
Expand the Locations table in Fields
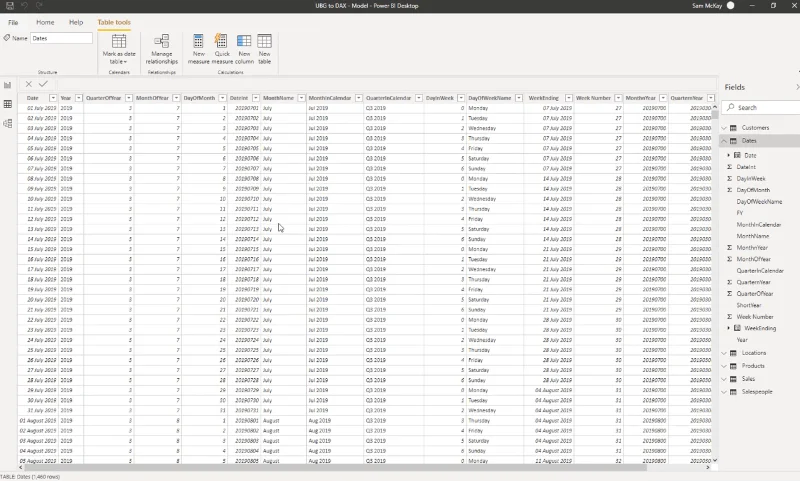point(724,353)
